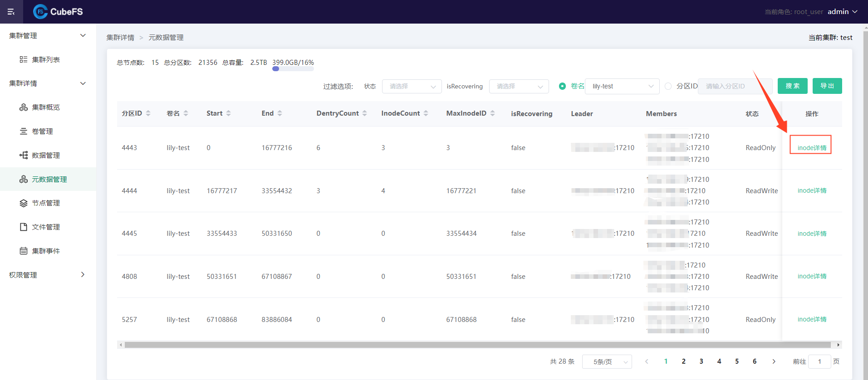The width and height of the screenshot is (868, 380).
Task: Expand the 权限管理 menu section
Action: (48, 275)
